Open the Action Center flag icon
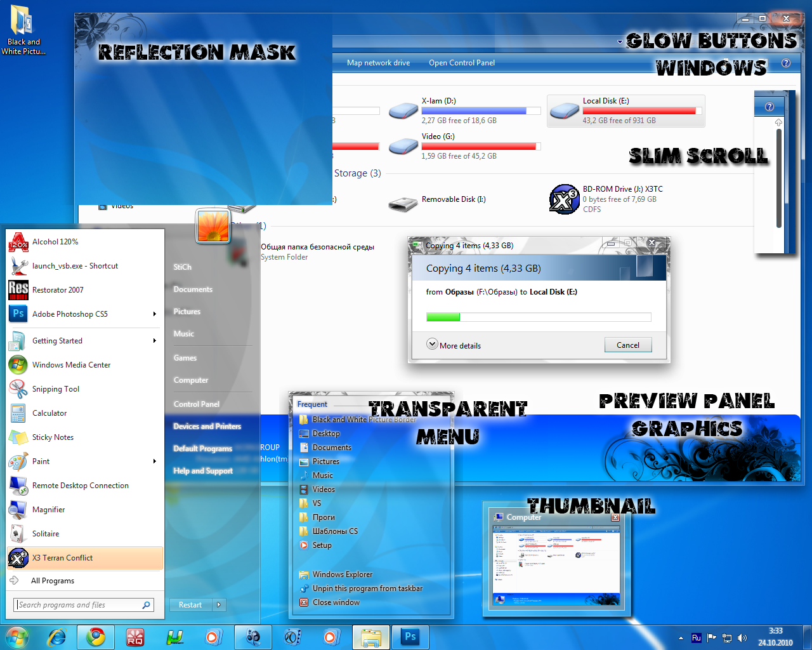This screenshot has height=650, width=812. tap(712, 638)
